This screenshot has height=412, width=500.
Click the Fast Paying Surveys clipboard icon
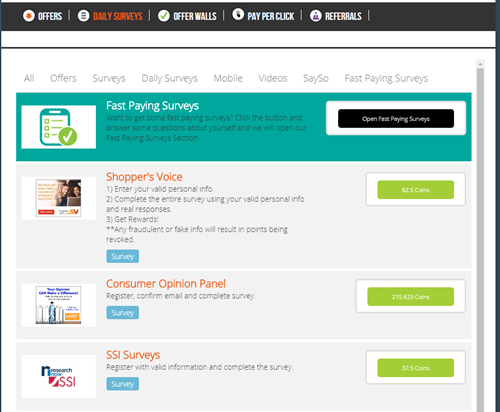click(59, 127)
